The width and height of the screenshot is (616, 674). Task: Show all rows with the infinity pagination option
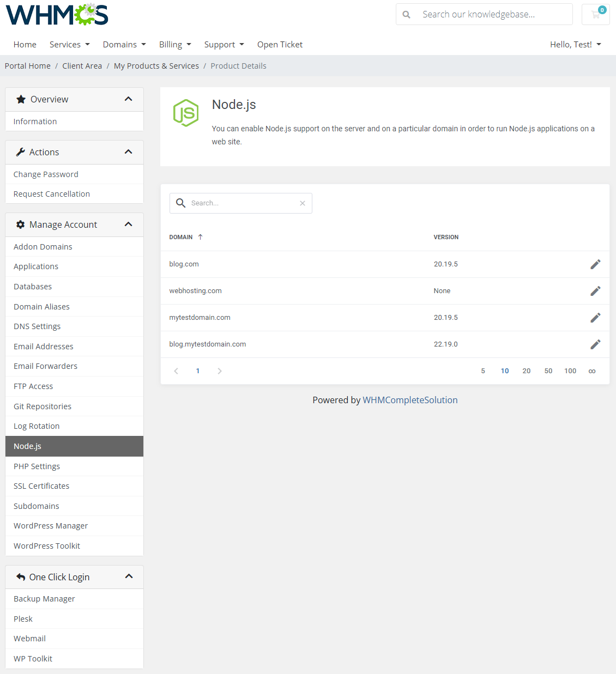(592, 371)
